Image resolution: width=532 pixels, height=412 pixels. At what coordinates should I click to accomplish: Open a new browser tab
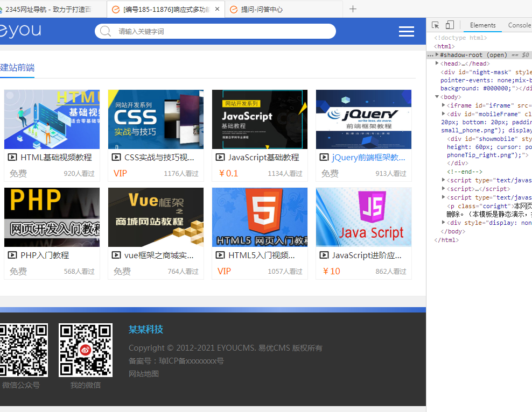click(x=353, y=9)
